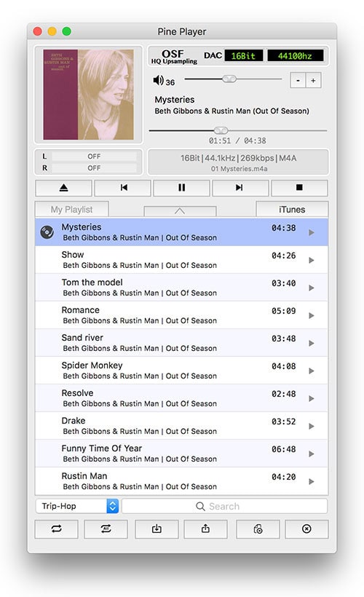Click the file settings icon
The height and width of the screenshot is (597, 364).
click(258, 529)
